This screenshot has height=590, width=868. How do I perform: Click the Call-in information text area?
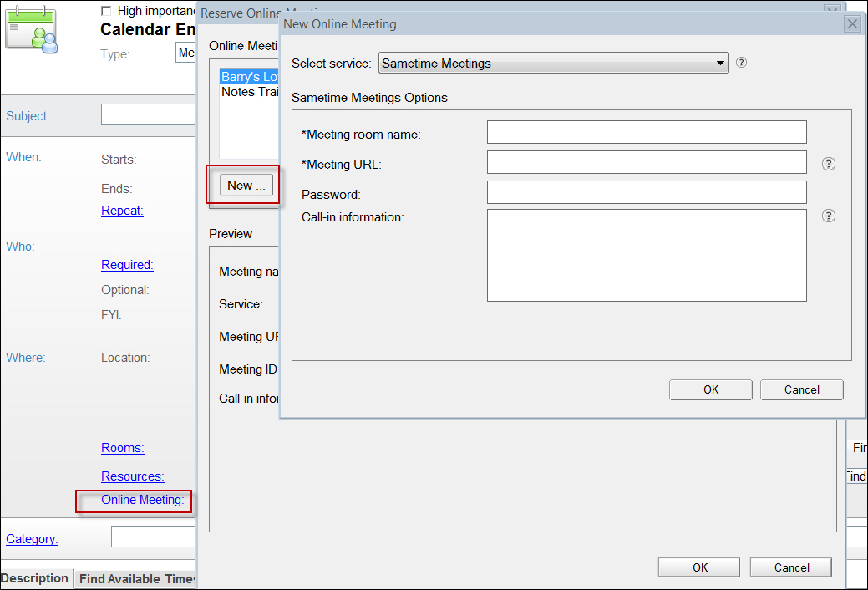[x=647, y=256]
